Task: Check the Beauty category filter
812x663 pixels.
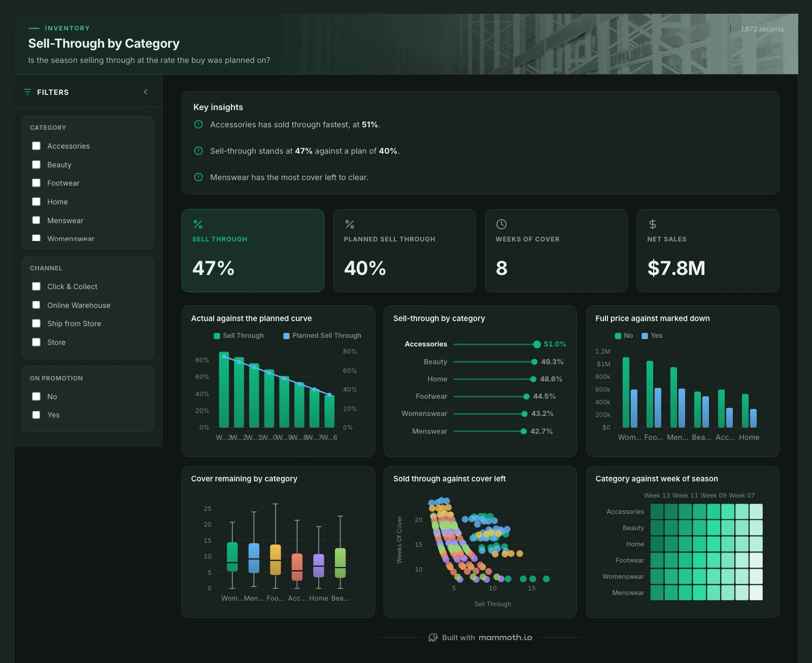Action: 36,165
